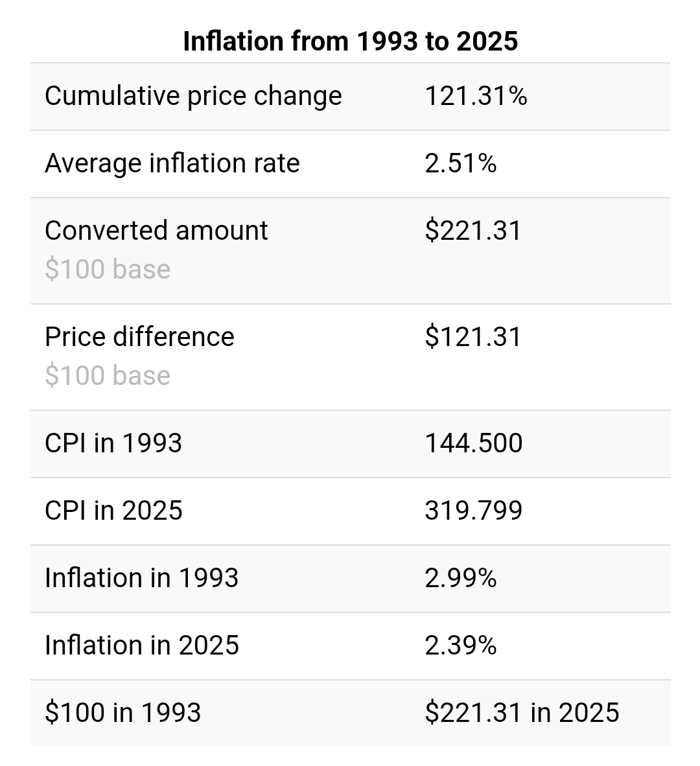Select the '$100 in 1993' row label
The width and height of the screenshot is (700, 766).
122,713
